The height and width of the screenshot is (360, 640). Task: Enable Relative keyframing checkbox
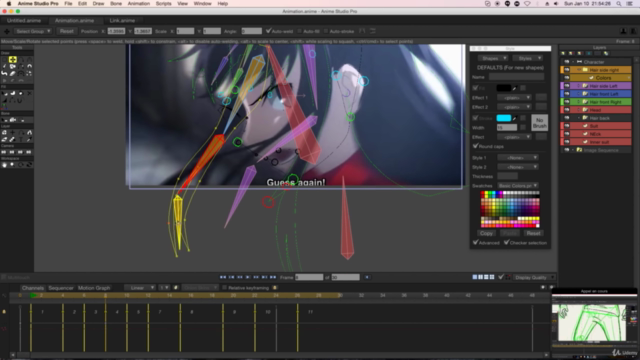click(x=224, y=288)
